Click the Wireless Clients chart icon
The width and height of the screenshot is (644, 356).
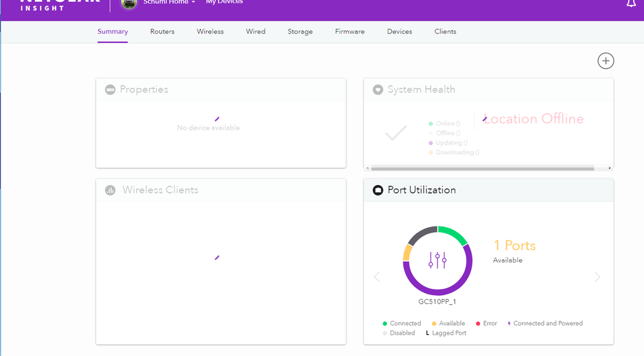[x=110, y=190]
